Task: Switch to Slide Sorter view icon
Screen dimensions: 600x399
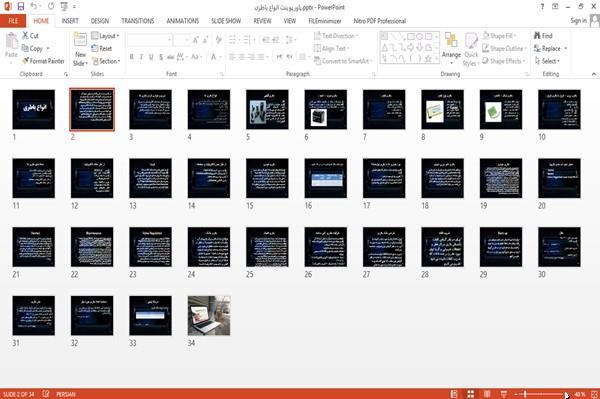Action: (471, 394)
